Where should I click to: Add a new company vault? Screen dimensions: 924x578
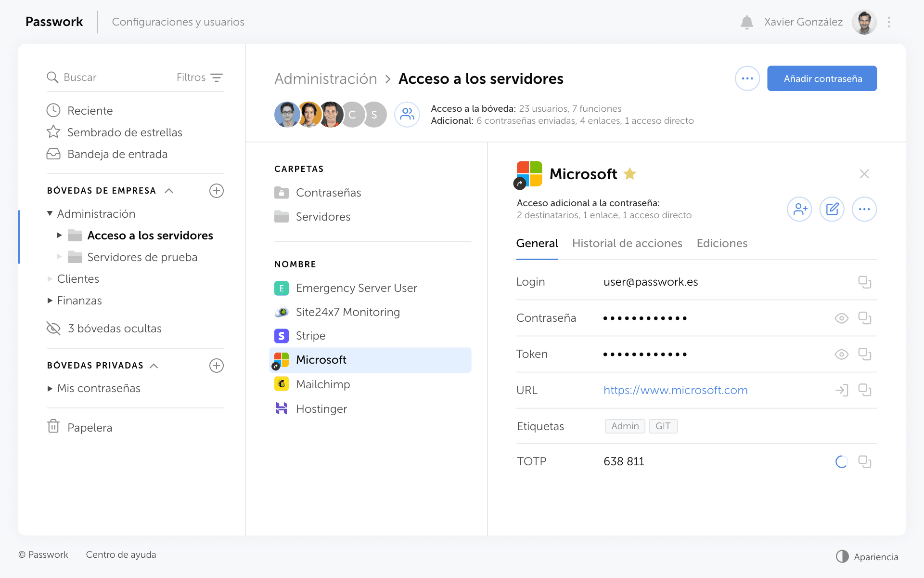click(x=217, y=191)
